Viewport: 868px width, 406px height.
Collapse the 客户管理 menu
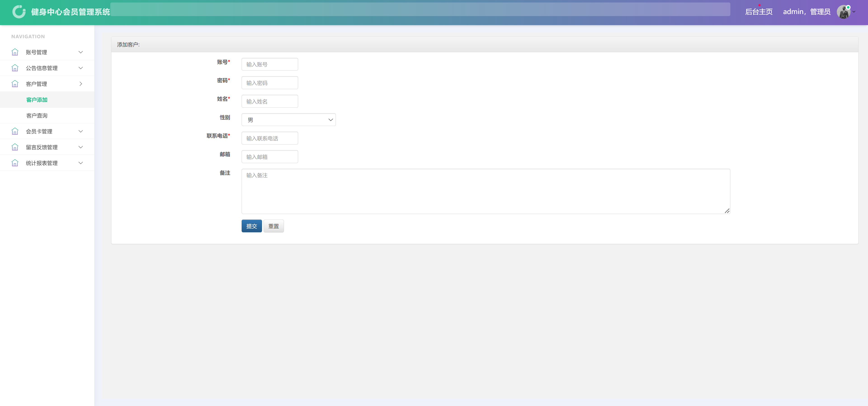click(x=80, y=84)
